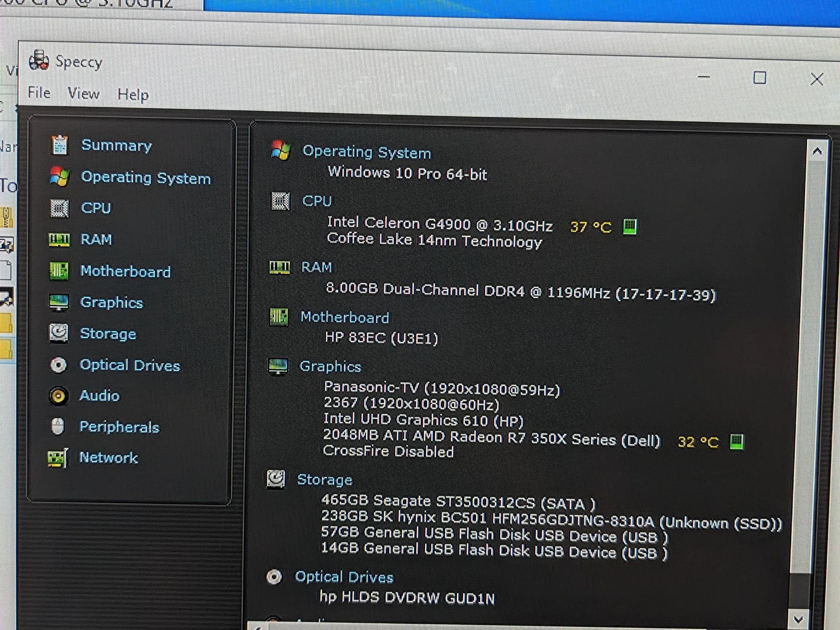Open the RAM heading link in summary panel
The height and width of the screenshot is (630, 840).
[x=316, y=267]
